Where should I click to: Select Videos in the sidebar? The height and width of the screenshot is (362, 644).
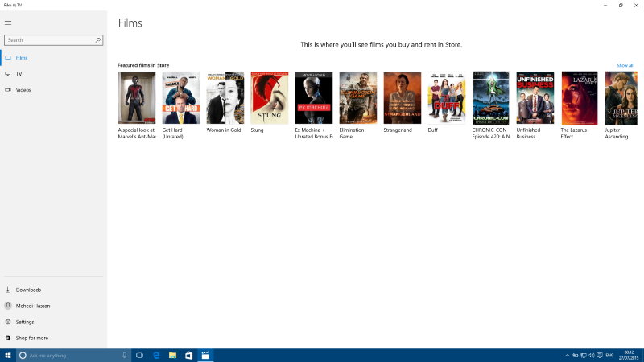click(x=53, y=90)
